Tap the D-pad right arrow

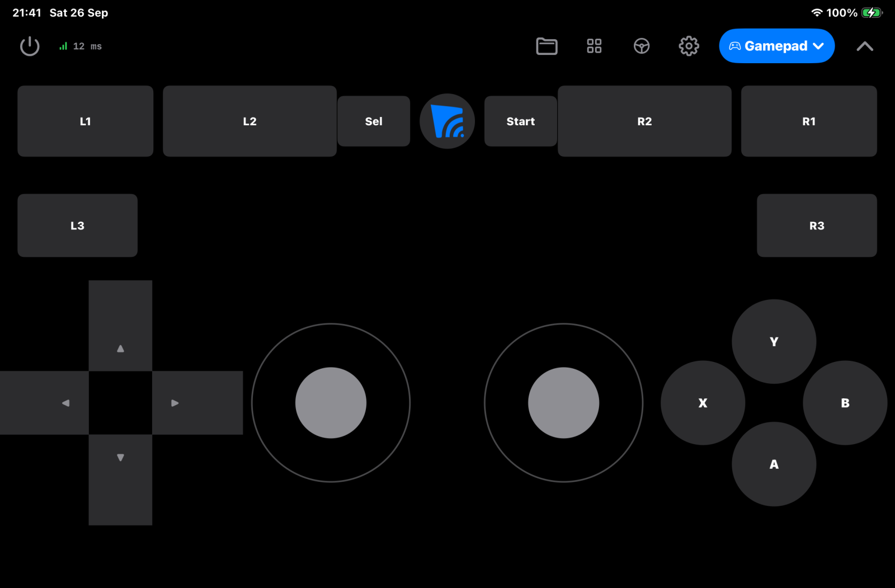pyautogui.click(x=197, y=403)
